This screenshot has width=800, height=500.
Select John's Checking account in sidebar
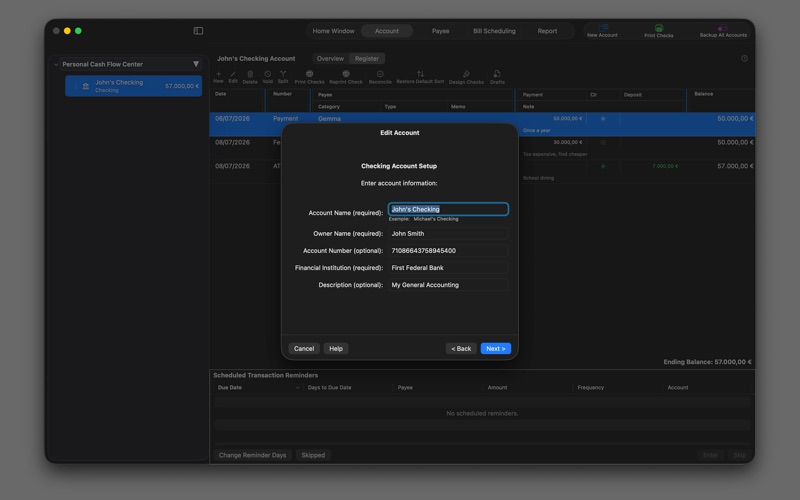133,86
